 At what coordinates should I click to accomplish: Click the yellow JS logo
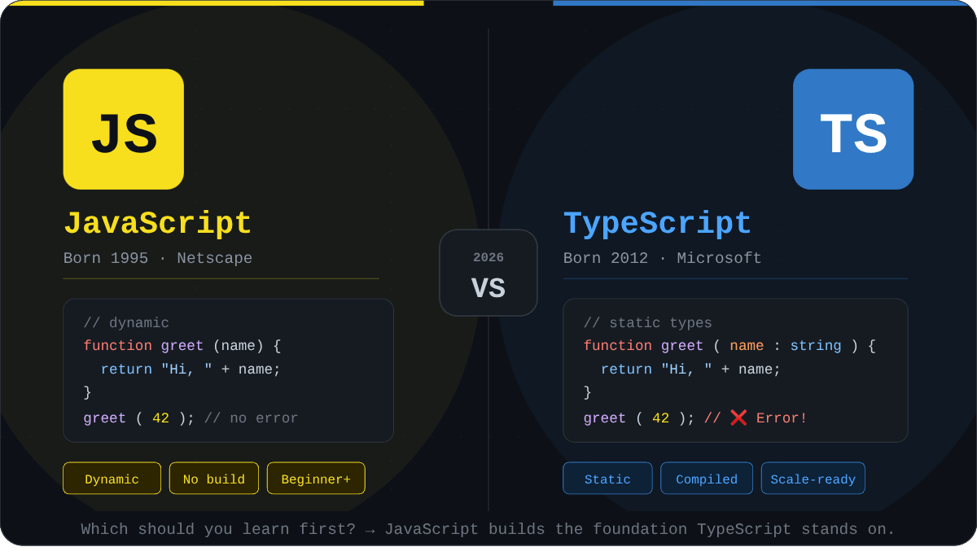(124, 129)
